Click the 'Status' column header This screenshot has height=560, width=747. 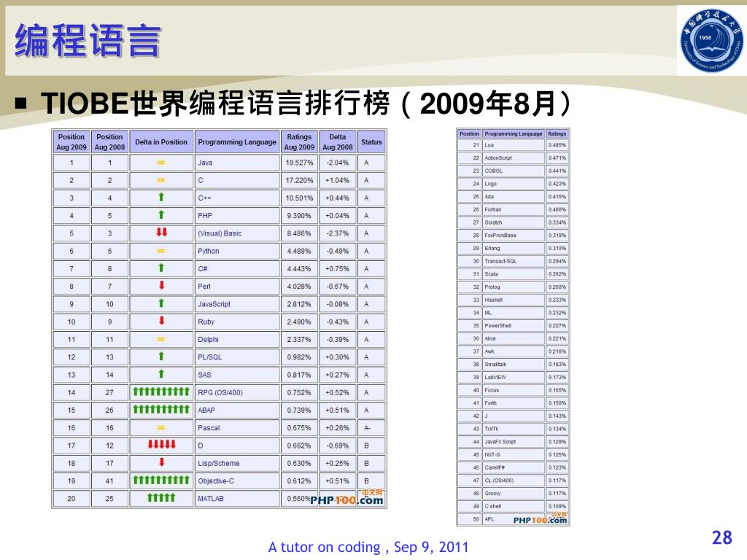coord(371,142)
